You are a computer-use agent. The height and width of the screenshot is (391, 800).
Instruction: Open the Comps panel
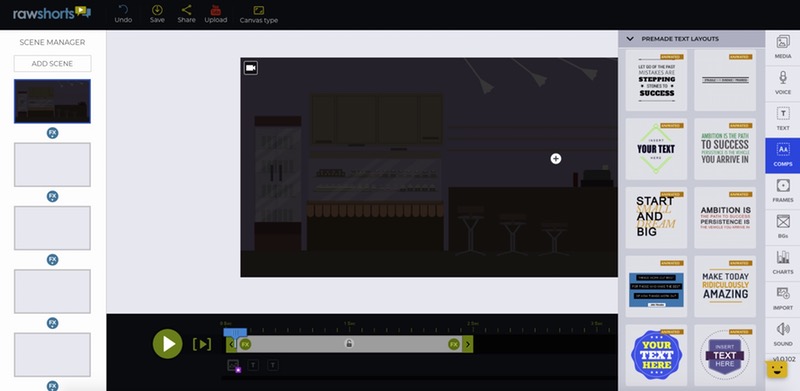pos(783,155)
